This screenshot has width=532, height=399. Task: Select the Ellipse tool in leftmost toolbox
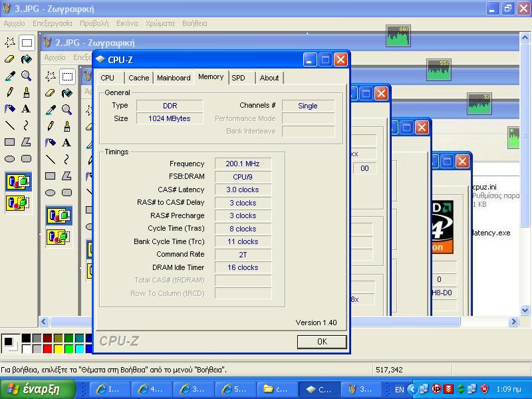coord(10,158)
